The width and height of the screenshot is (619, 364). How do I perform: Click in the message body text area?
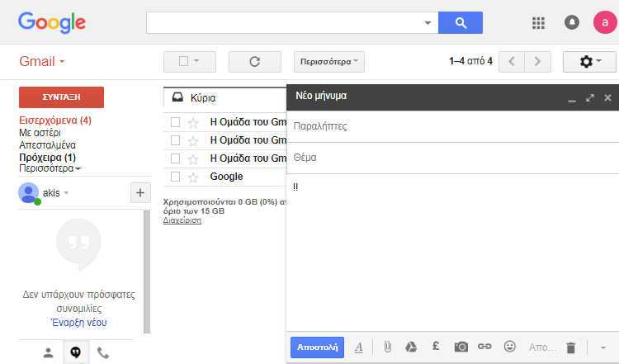pos(453,253)
